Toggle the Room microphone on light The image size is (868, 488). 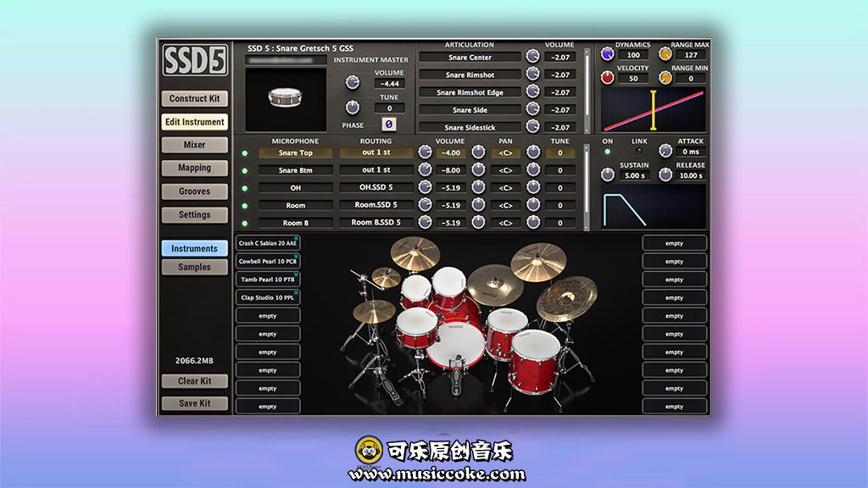pos(245,206)
